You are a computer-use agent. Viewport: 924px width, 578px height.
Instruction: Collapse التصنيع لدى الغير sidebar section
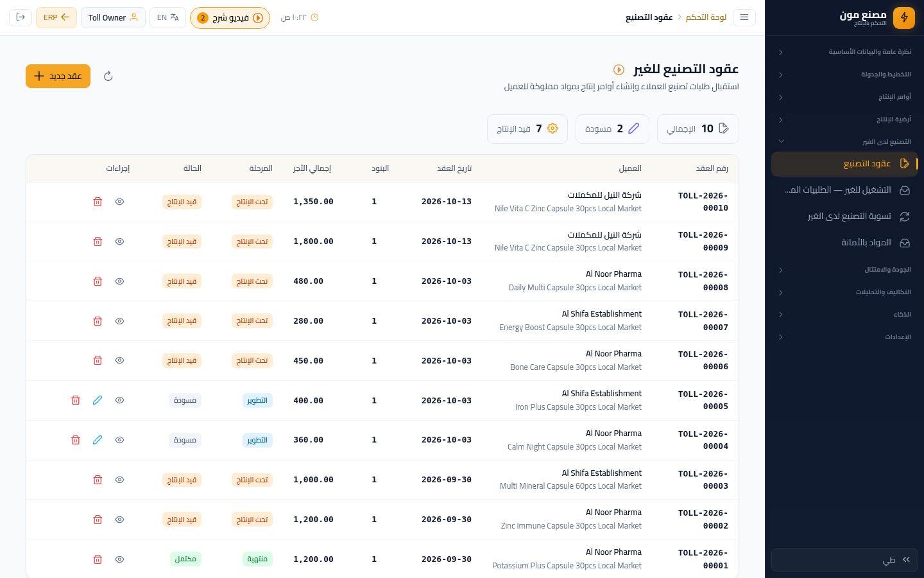click(844, 142)
